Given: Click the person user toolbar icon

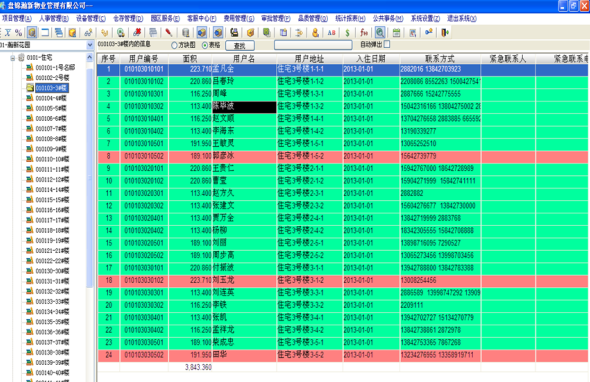Looking at the screenshot, I should pyautogui.click(x=315, y=33).
